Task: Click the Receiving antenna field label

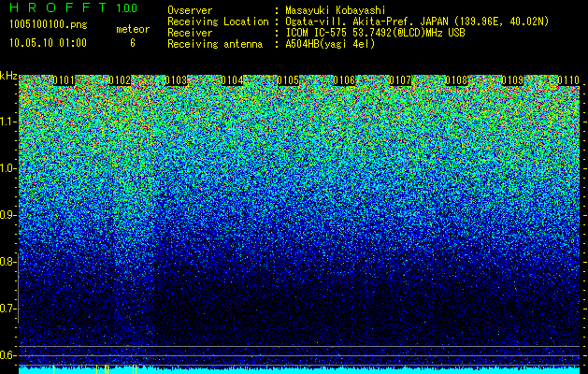Action: pos(215,44)
